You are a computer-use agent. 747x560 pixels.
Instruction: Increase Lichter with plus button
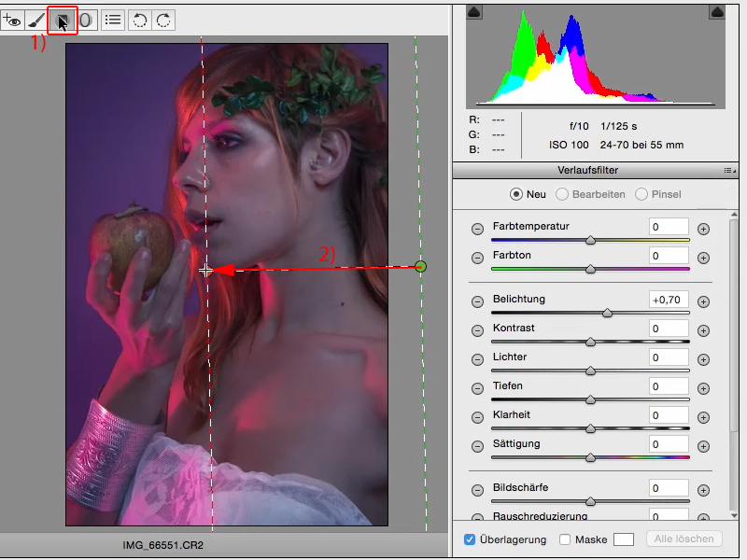(703, 360)
